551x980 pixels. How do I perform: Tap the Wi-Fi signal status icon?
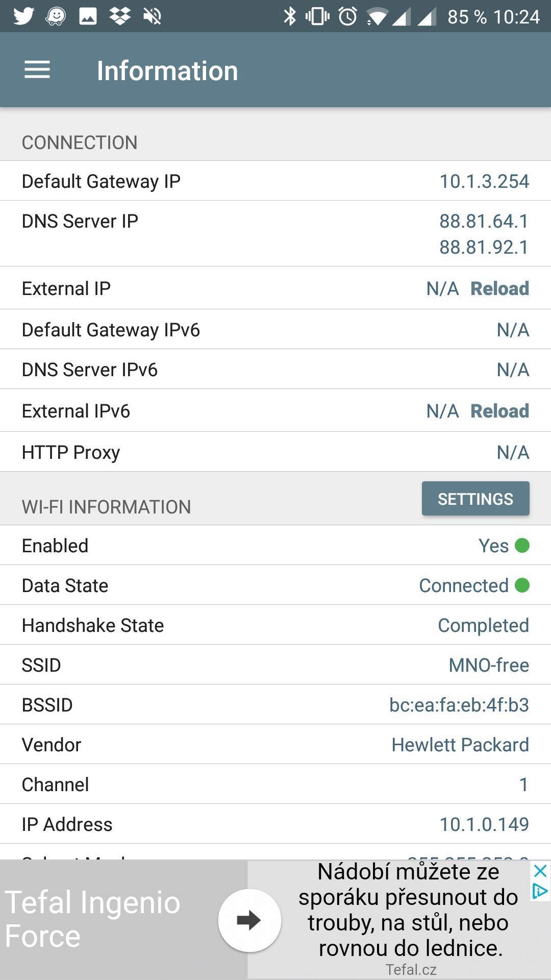tap(377, 17)
